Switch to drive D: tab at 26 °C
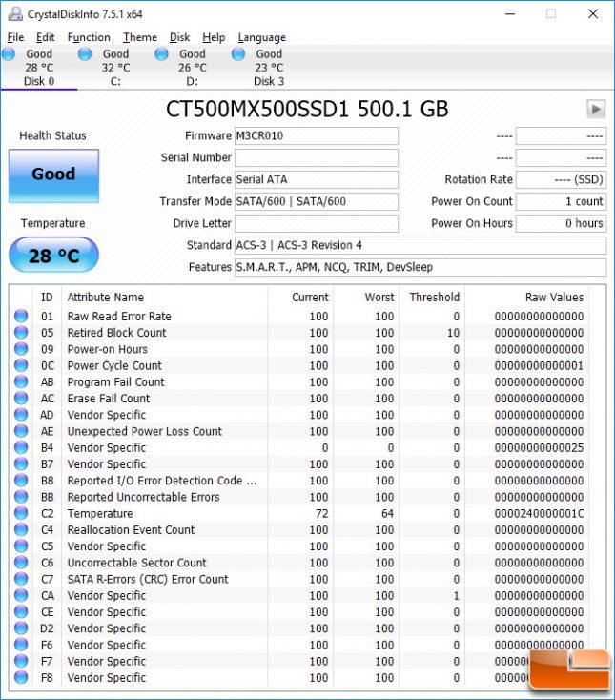The image size is (615, 700). click(193, 68)
